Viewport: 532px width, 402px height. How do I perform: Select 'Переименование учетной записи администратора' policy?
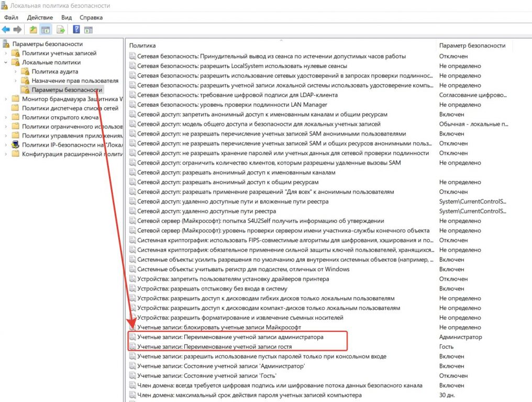230,337
